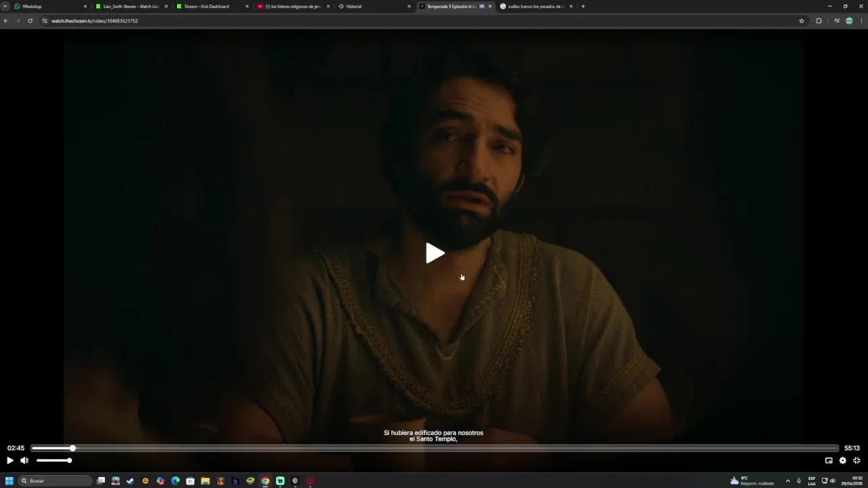Adjust the player volume slider
Image resolution: width=868 pixels, height=488 pixels.
[54, 460]
